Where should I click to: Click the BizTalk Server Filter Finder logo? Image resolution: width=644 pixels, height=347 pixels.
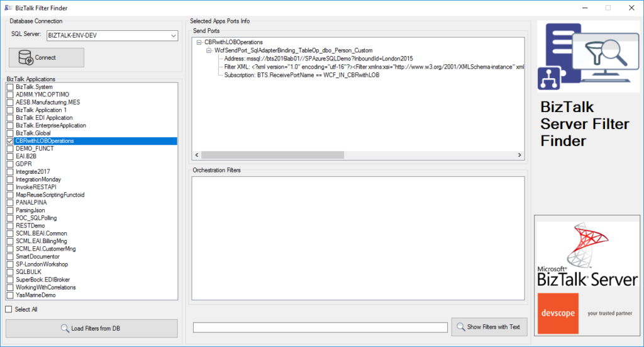click(x=588, y=57)
